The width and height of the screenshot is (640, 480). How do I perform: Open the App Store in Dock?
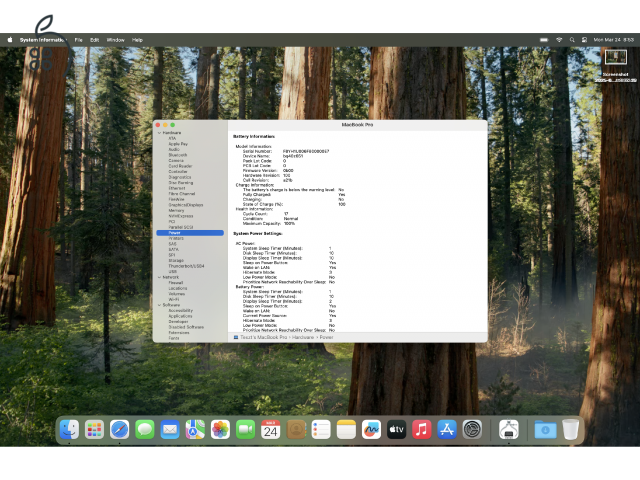[447, 429]
